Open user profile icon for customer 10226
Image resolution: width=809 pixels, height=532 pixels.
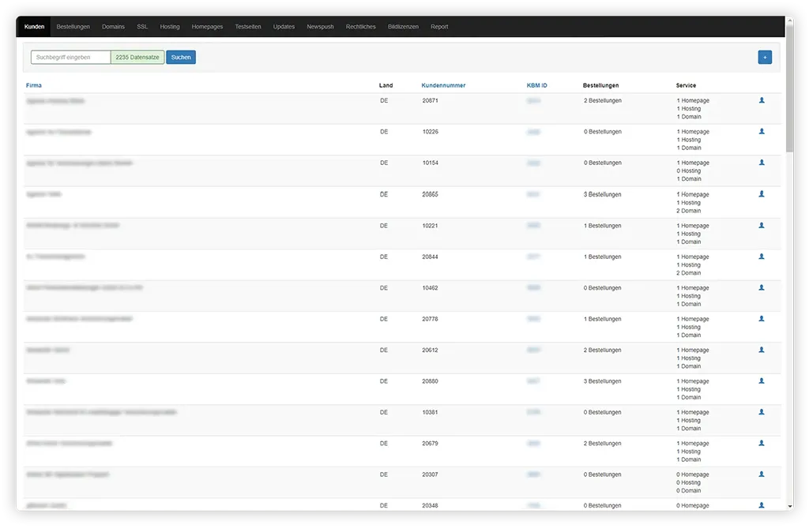[x=762, y=132]
